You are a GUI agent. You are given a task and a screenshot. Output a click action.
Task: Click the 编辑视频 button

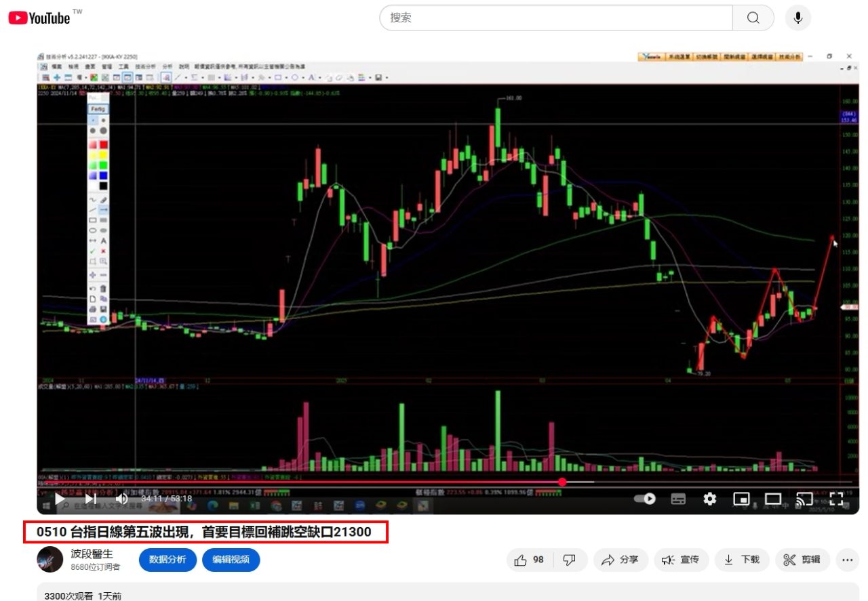(231, 560)
